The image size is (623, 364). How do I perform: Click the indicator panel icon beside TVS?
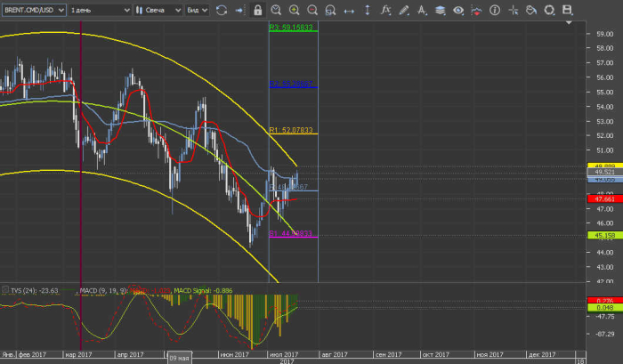click(5, 290)
